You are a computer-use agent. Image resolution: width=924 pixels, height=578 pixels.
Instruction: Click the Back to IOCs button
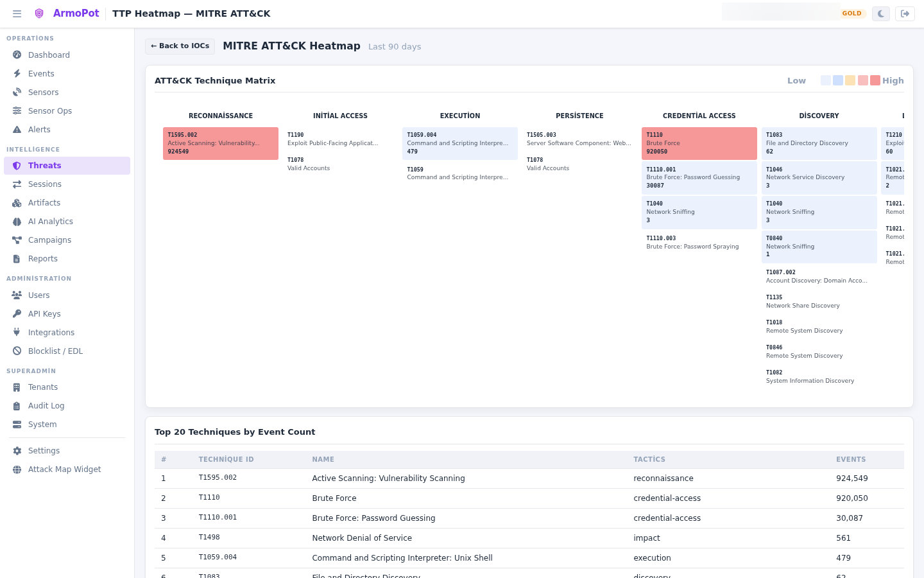[180, 46]
